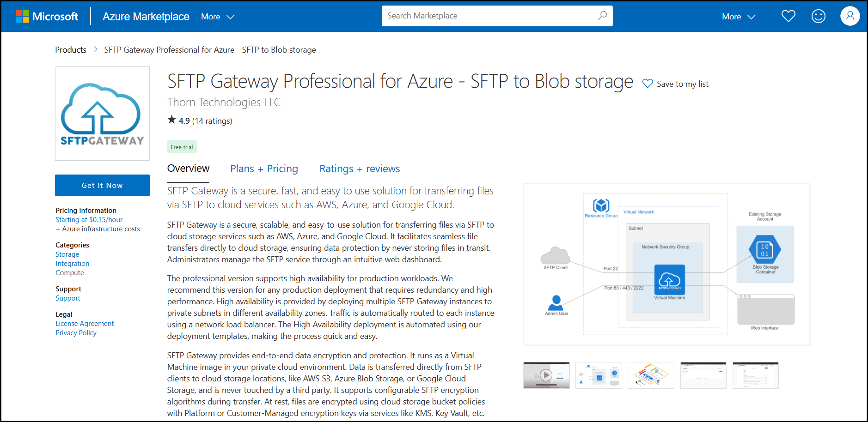Open the License Agreement link
868x422 pixels.
click(85, 324)
